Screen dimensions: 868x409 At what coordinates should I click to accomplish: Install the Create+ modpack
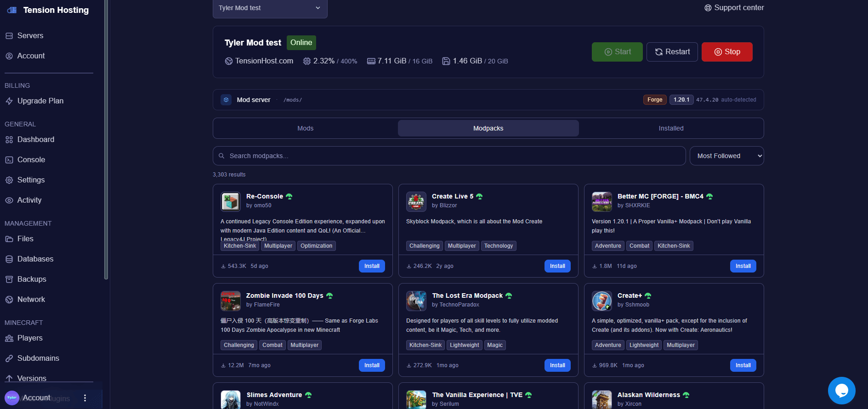pos(743,365)
